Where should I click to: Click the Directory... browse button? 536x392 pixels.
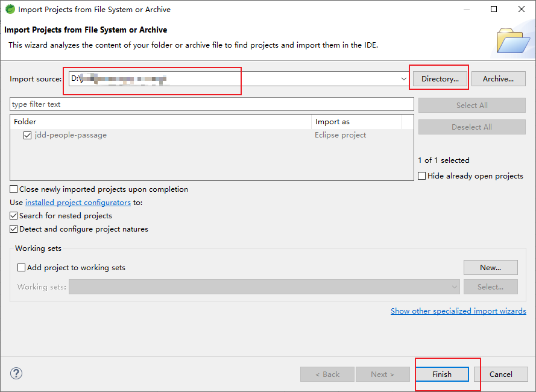(440, 79)
